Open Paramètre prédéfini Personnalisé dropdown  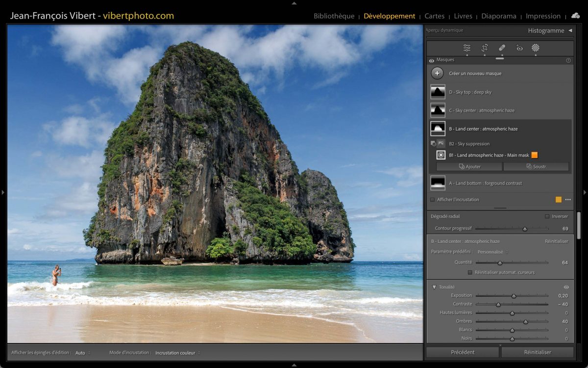[492, 252]
